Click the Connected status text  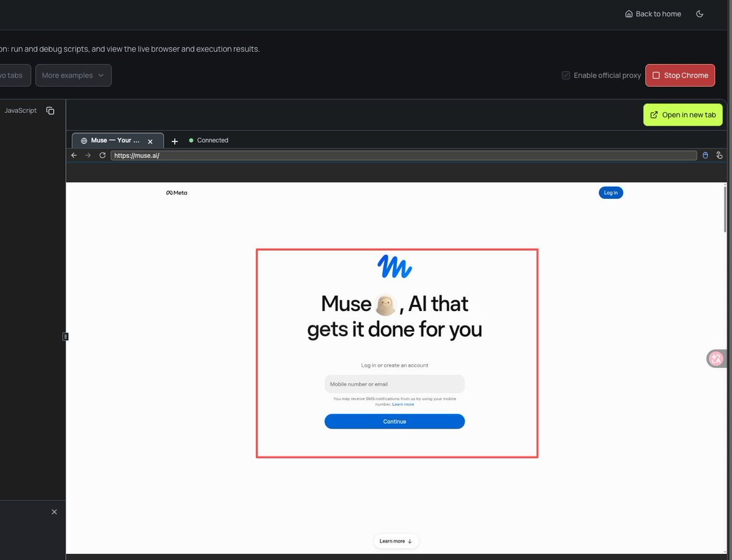coord(212,140)
